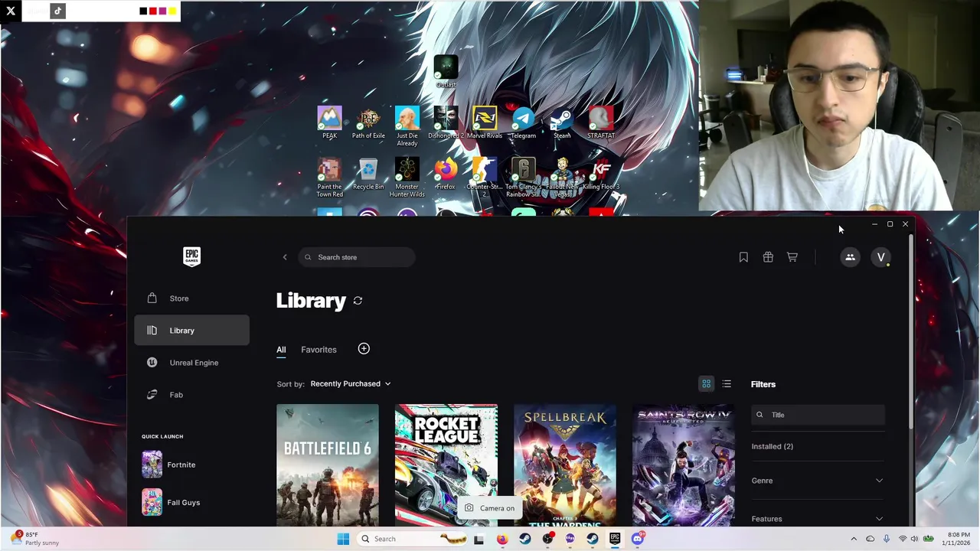Select the Outlast desktop icon

point(446,72)
